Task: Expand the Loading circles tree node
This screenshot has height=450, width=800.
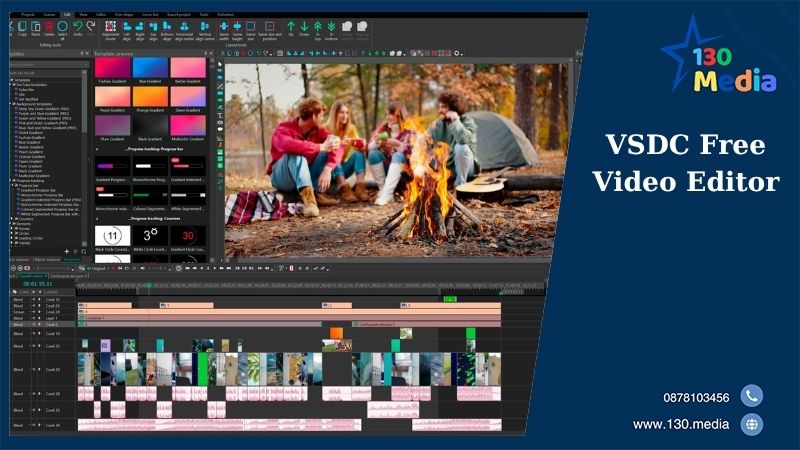Action: (14, 238)
